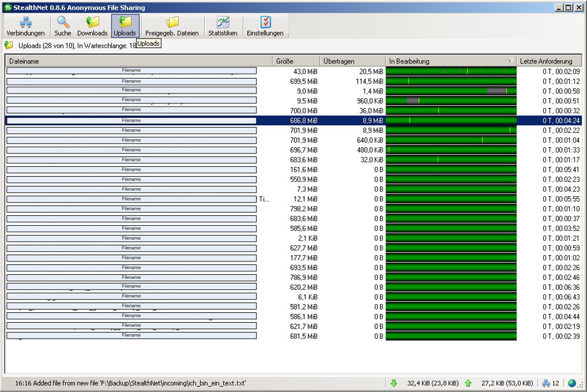Select the size cell 7,3 MiB
Screen dimensions: 587x392
[x=307, y=189]
